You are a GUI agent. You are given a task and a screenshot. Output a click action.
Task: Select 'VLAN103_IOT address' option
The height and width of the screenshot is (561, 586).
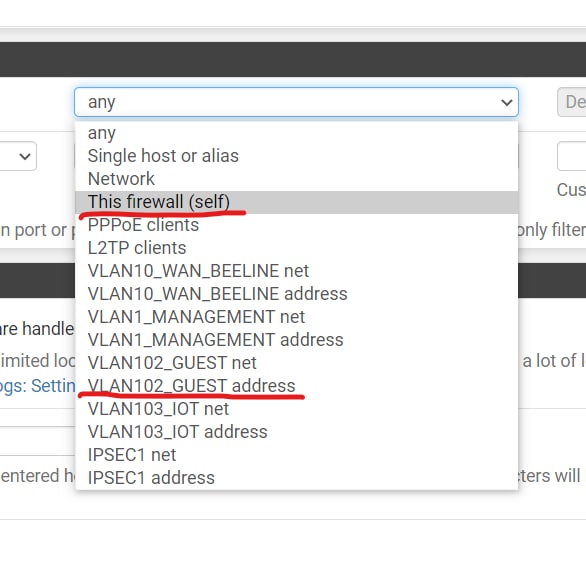tap(296, 432)
